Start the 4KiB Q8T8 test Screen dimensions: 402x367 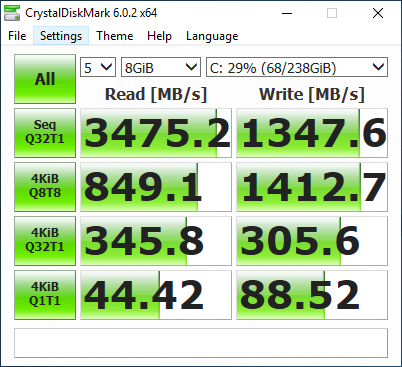[x=45, y=187]
